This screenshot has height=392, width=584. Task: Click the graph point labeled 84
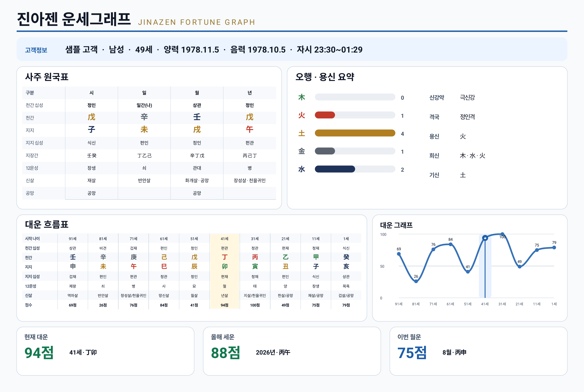tap(450, 244)
